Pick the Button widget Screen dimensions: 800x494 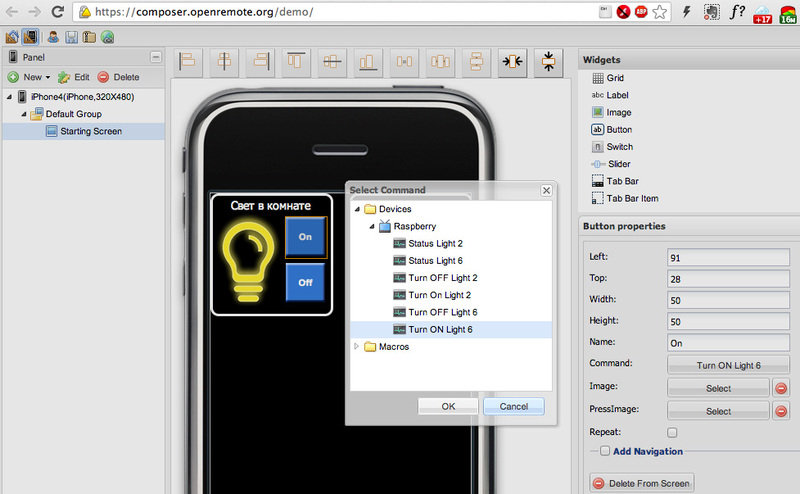tap(612, 130)
